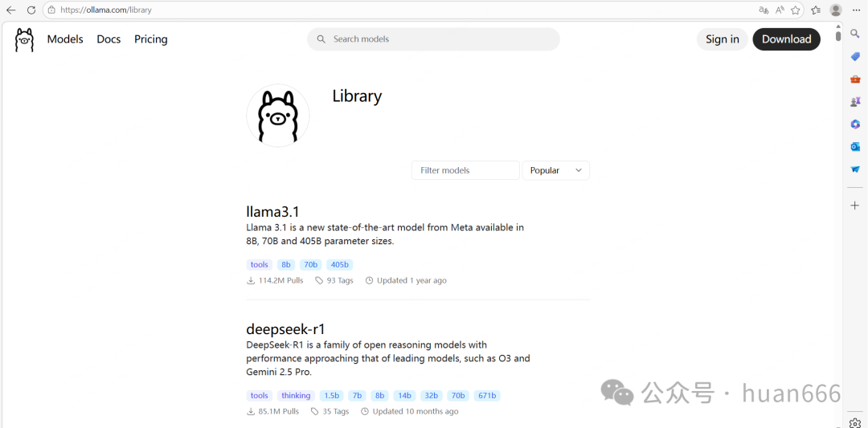Click the sidebar search icon
This screenshot has width=868, height=428.
point(855,35)
